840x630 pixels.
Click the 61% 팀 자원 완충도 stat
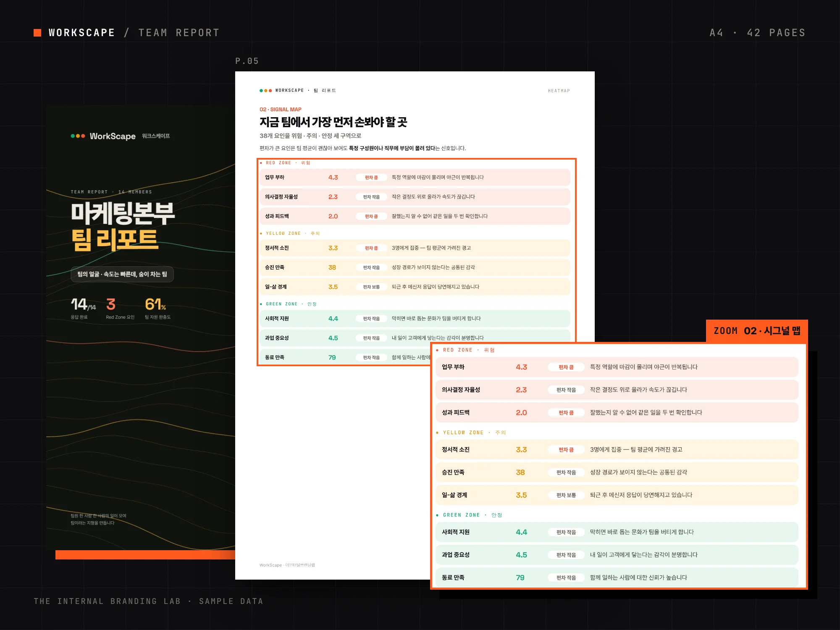click(158, 308)
